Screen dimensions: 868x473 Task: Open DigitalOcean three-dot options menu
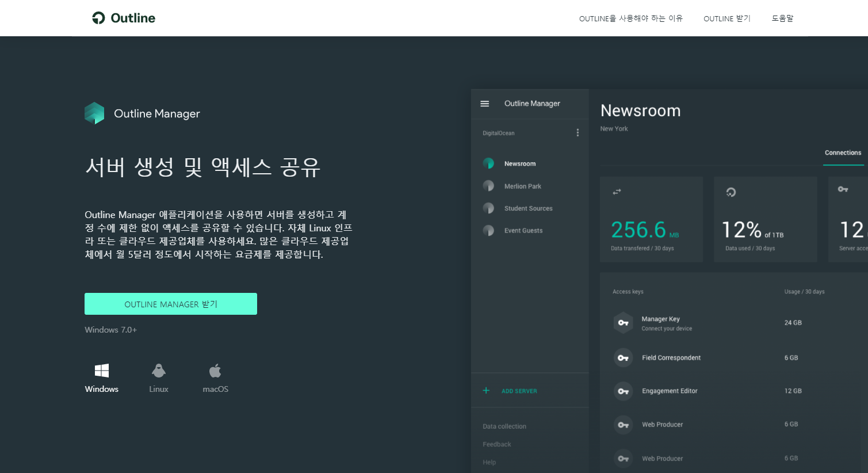578,133
